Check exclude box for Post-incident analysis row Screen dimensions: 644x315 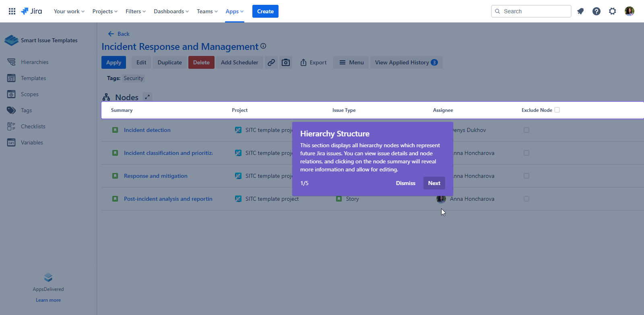tap(526, 199)
